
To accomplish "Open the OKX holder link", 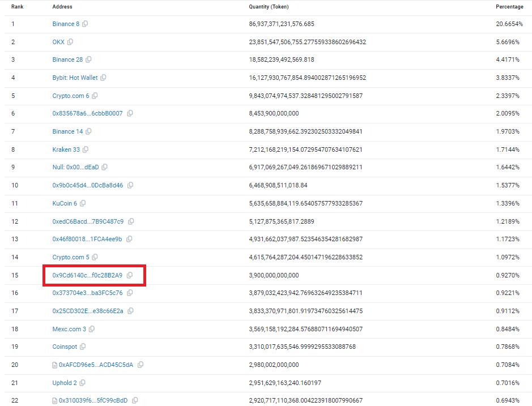I will (x=58, y=42).
